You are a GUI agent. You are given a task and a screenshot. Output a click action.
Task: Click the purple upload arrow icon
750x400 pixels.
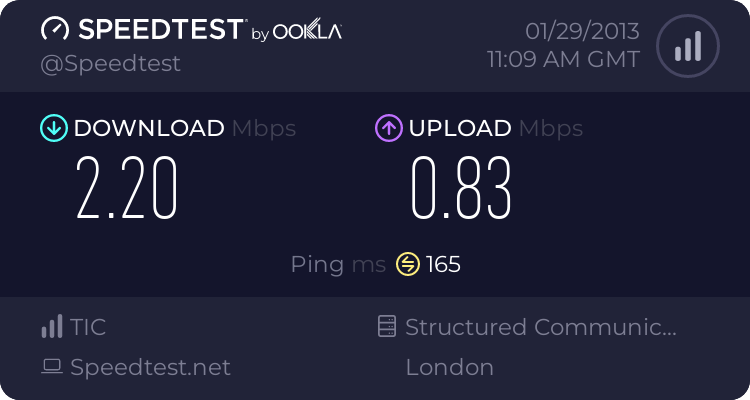click(x=388, y=128)
